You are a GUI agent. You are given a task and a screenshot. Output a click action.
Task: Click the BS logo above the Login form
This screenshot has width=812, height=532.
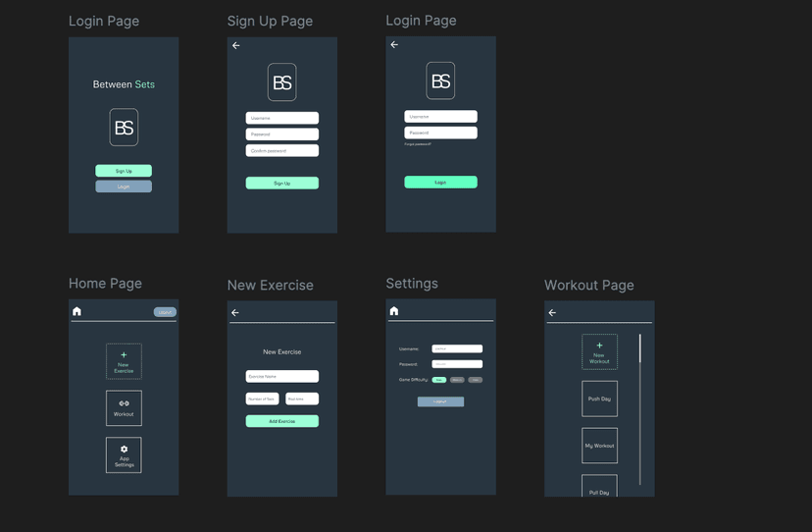tap(440, 80)
